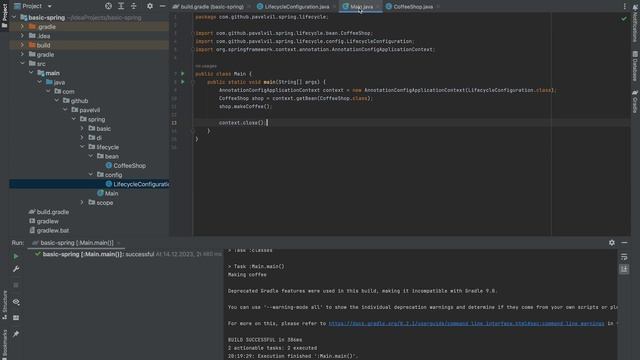Open editor tabs more options menu
640x360 pixels.
pyautogui.click(x=624, y=7)
